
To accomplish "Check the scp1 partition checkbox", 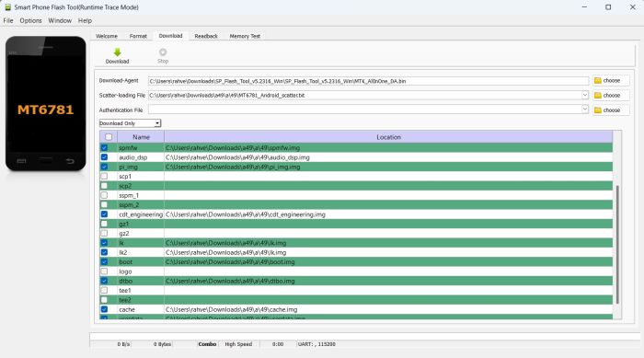I will [104, 177].
